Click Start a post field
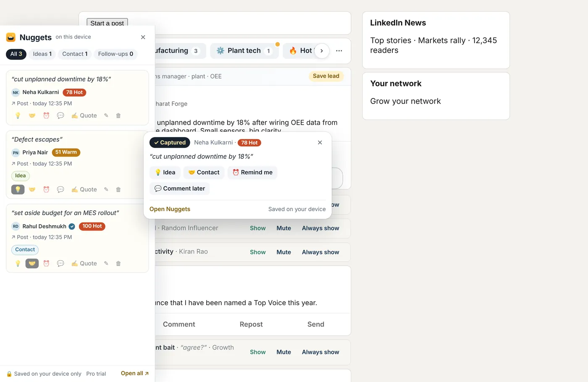This screenshot has width=588, height=382. [107, 23]
